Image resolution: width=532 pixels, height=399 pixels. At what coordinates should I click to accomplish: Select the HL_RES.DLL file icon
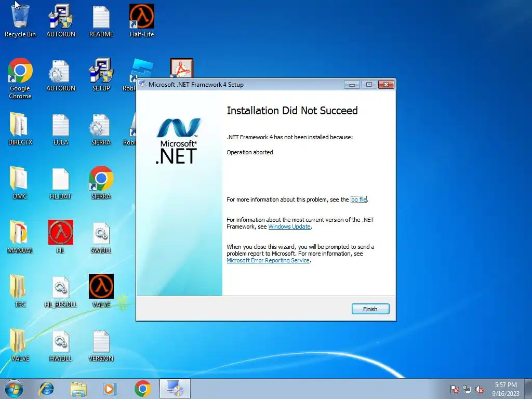61,291
